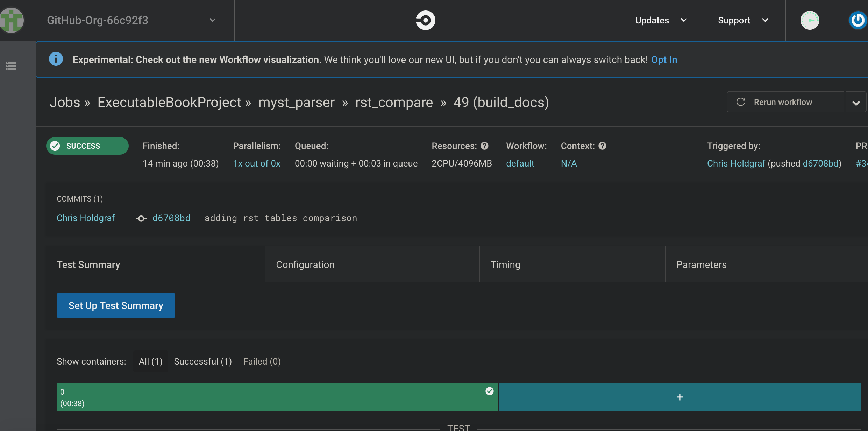Viewport: 868px width, 431px height.
Task: Click the N/A context link
Action: [569, 163]
